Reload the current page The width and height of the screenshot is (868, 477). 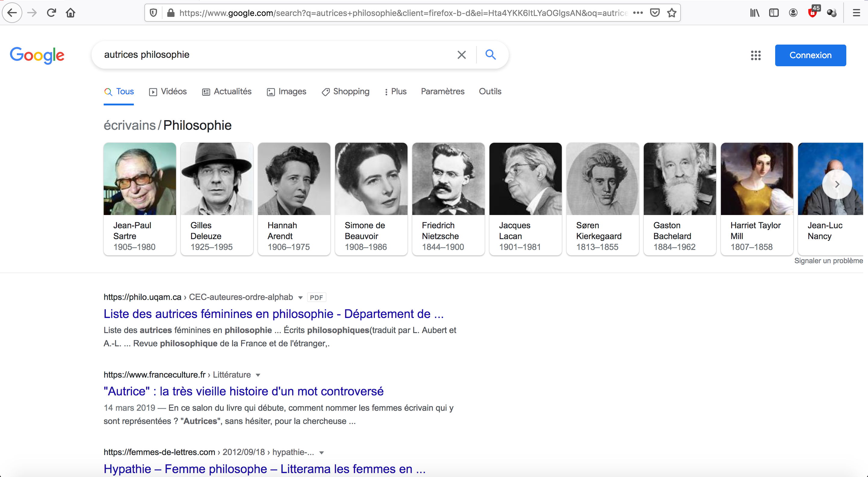tap(51, 13)
